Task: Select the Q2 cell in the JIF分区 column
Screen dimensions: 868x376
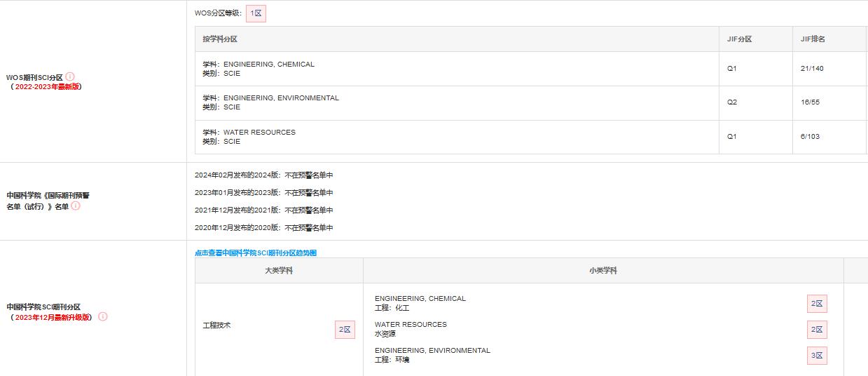Action: 732,102
